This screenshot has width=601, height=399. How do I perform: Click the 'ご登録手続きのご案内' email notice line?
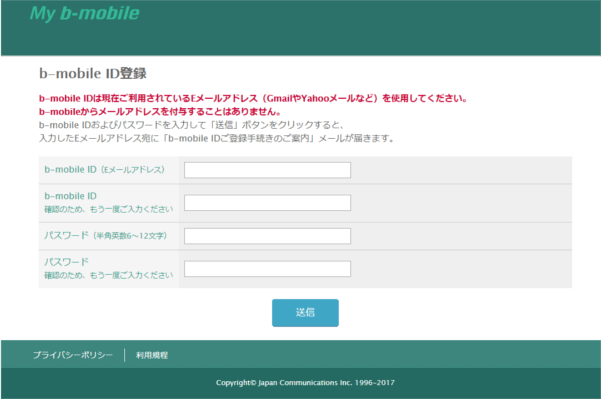pyautogui.click(x=217, y=138)
